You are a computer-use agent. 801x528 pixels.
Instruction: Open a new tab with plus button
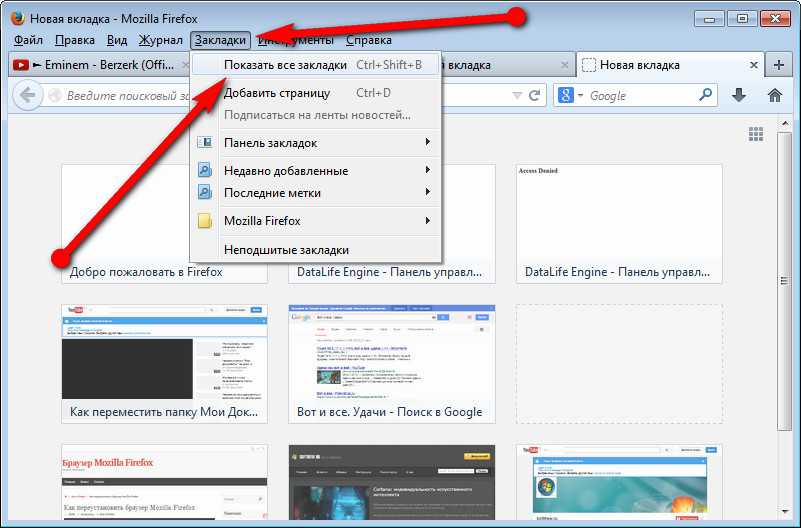pyautogui.click(x=779, y=65)
